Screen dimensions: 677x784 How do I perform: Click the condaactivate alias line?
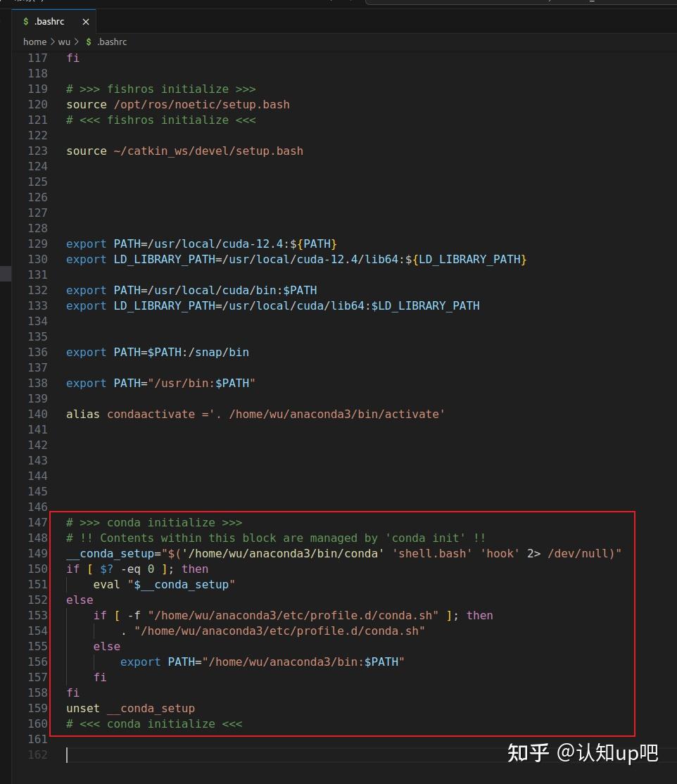point(254,414)
